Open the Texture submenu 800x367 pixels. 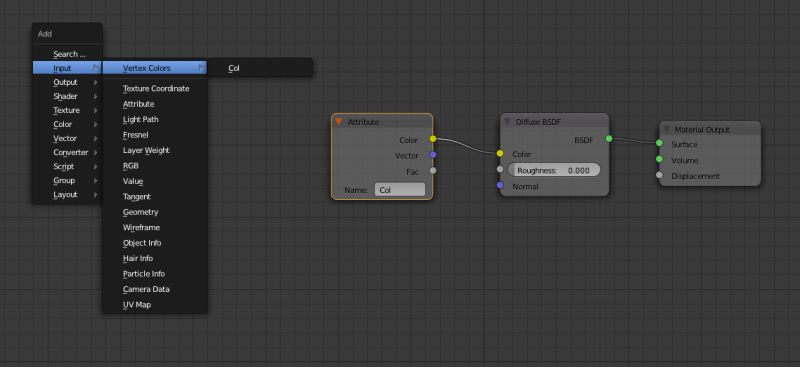(67, 110)
